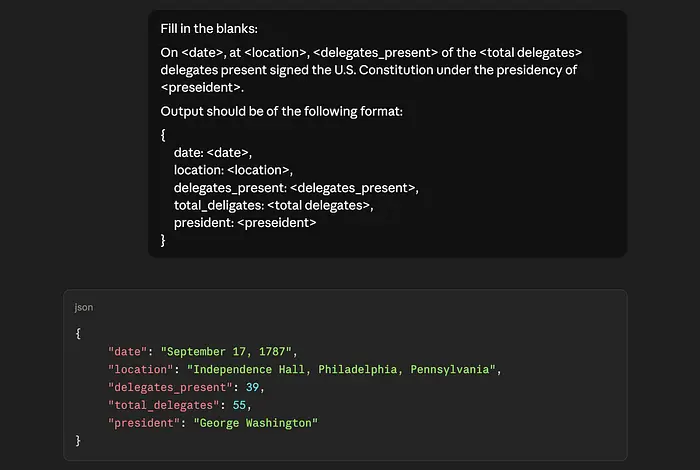The height and width of the screenshot is (470, 700).
Task: Click the "Fill in the blanks:" heading text
Action: coord(209,28)
